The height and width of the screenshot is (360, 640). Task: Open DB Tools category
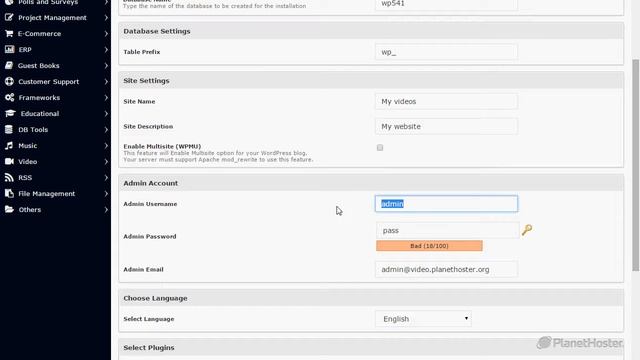(33, 129)
